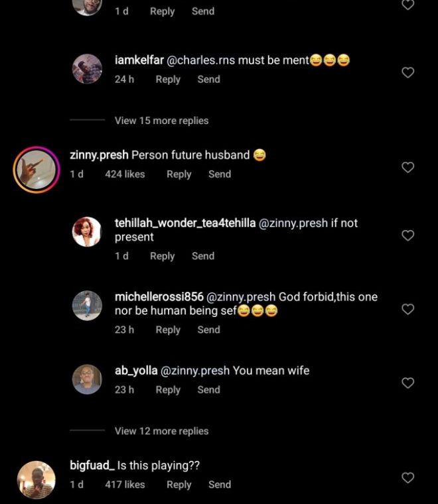Like bigfuad_'s 'Is this playing??' comment
The image size is (438, 504).
pos(408,477)
